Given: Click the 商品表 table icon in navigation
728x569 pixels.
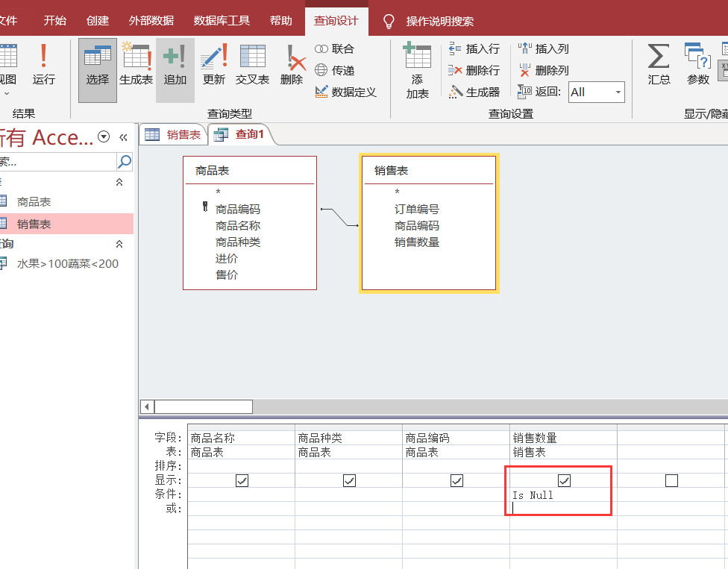Looking at the screenshot, I should (x=3, y=201).
